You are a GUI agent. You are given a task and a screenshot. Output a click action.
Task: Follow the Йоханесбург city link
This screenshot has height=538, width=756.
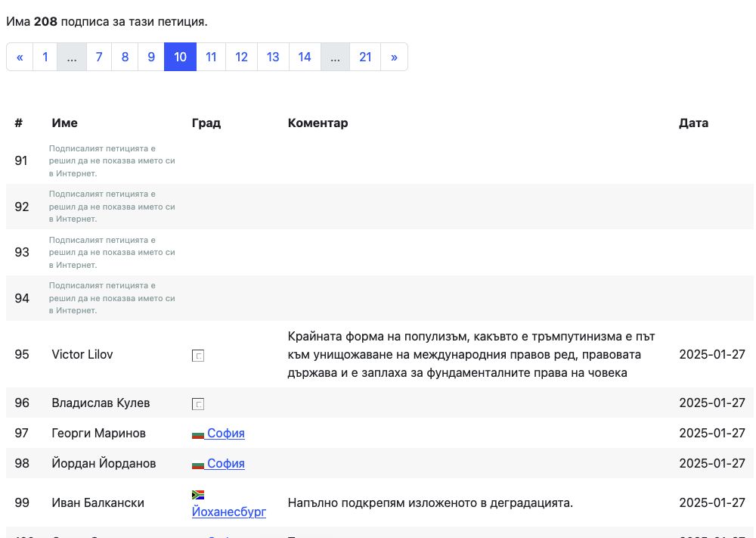[229, 512]
